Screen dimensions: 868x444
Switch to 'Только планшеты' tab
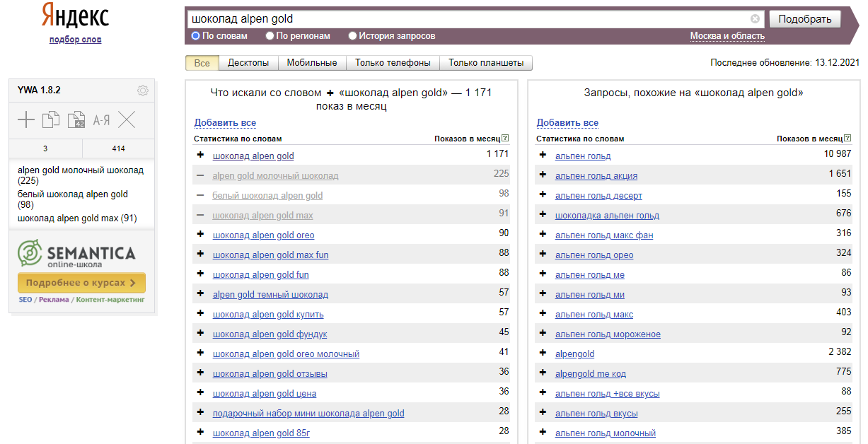coord(486,63)
